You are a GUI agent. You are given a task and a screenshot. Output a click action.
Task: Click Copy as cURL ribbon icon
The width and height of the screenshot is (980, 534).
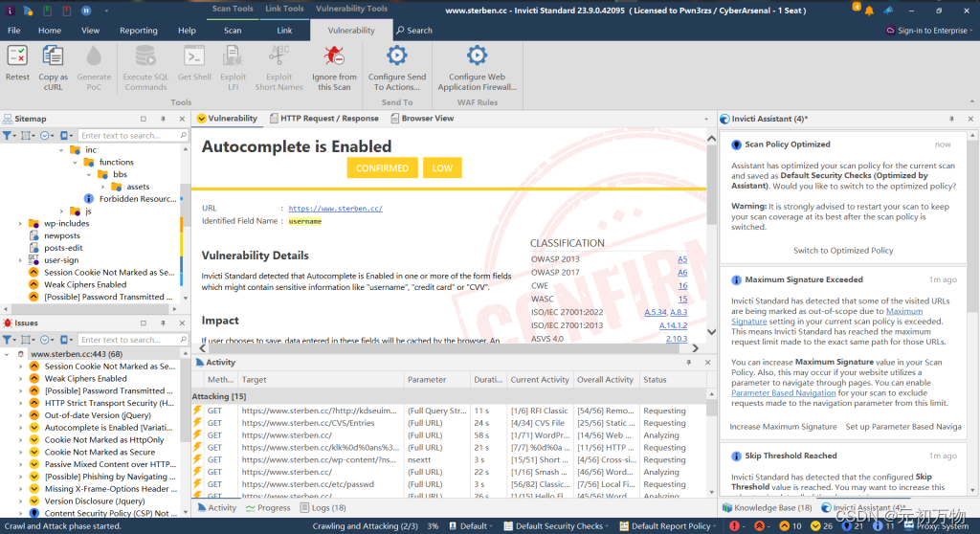click(53, 56)
